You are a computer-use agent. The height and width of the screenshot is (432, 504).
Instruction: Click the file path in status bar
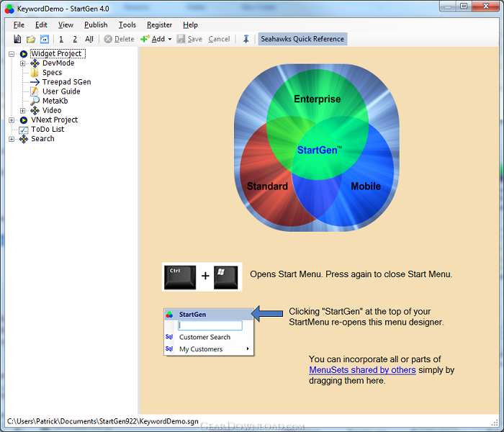click(x=102, y=421)
